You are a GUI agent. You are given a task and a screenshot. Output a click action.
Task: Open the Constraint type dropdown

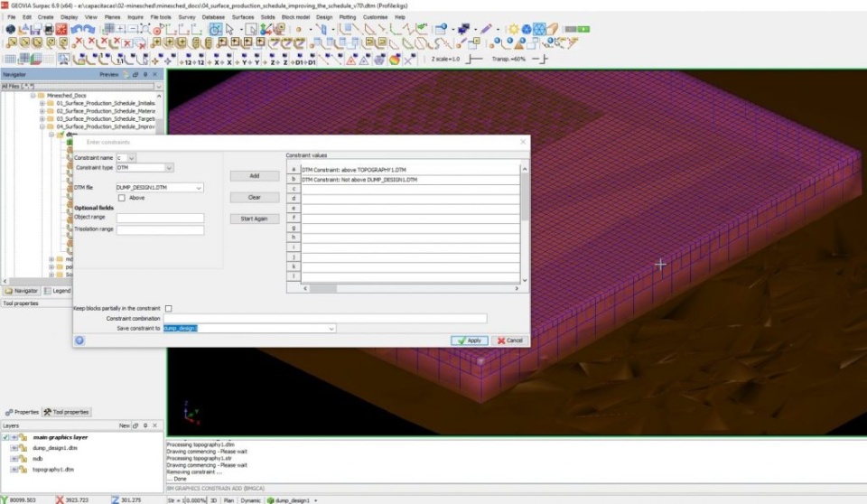pyautogui.click(x=169, y=168)
